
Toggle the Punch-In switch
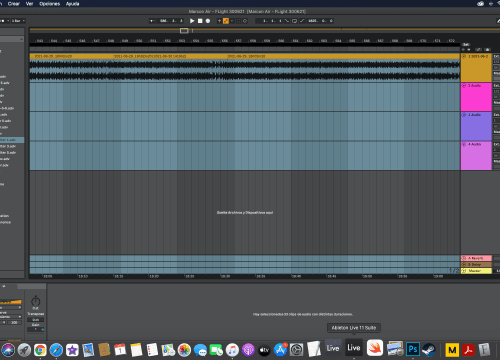[287, 21]
